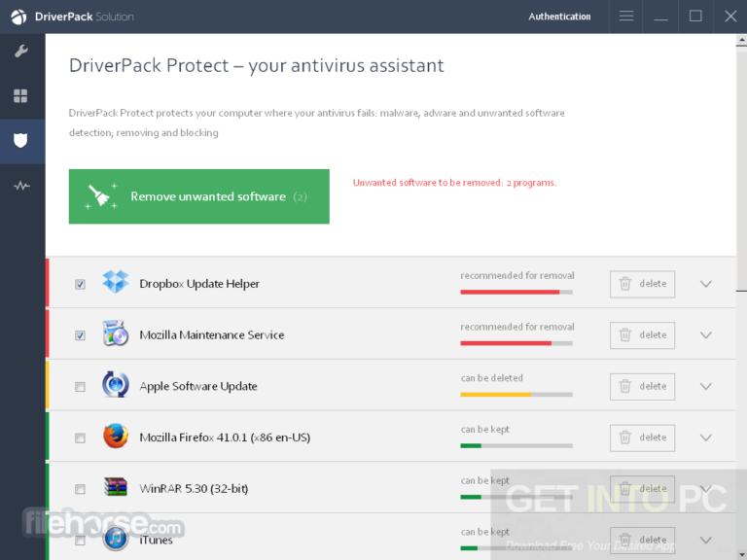Tick the Apple Software Update checkbox
Image resolution: width=747 pixels, height=560 pixels.
(80, 387)
